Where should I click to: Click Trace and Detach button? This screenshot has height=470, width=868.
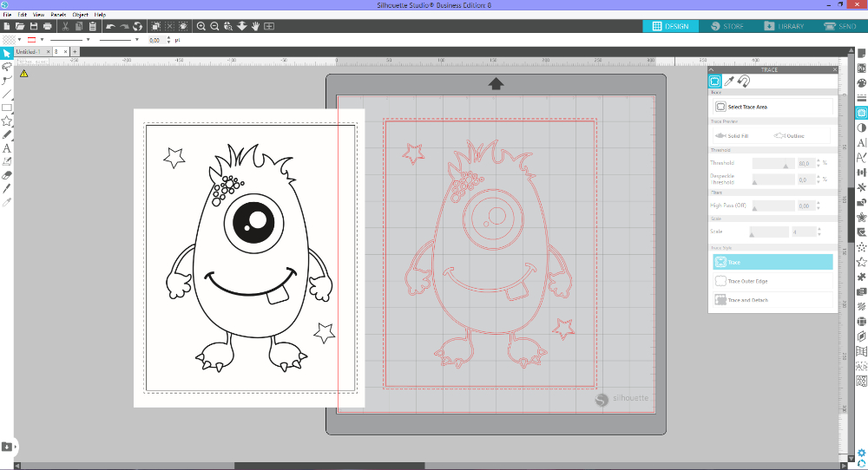(773, 300)
